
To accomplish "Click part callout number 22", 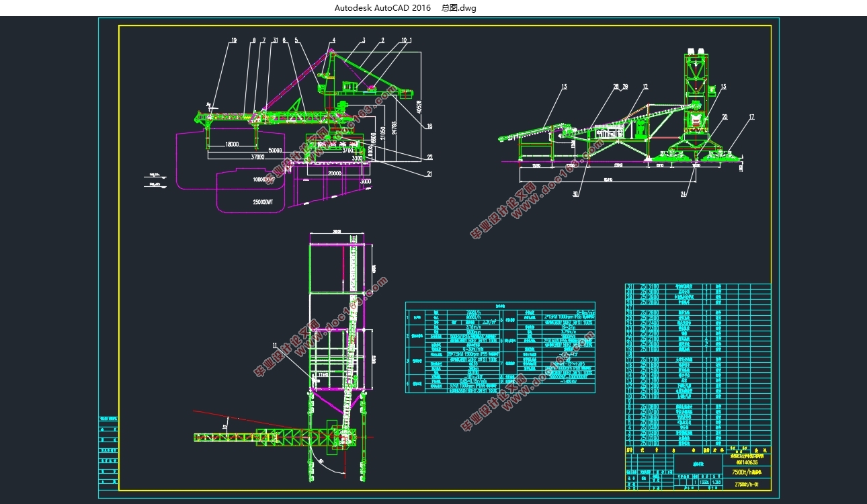I will 429,157.
